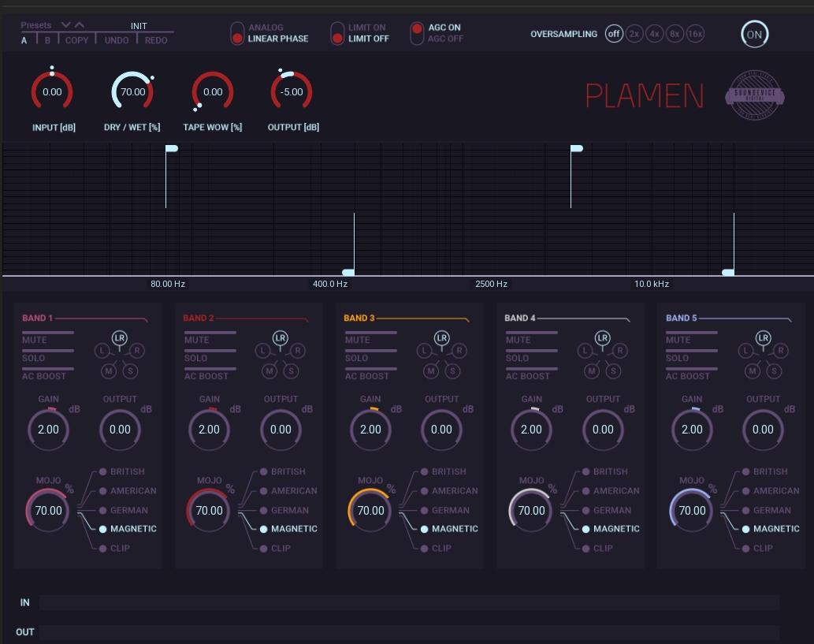Toggle Analog / Linear Phase switch
The height and width of the screenshot is (644, 814).
point(237,33)
